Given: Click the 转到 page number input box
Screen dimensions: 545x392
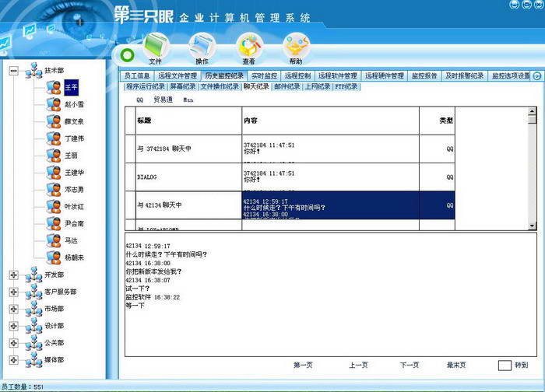Looking at the screenshot, I should 505,365.
